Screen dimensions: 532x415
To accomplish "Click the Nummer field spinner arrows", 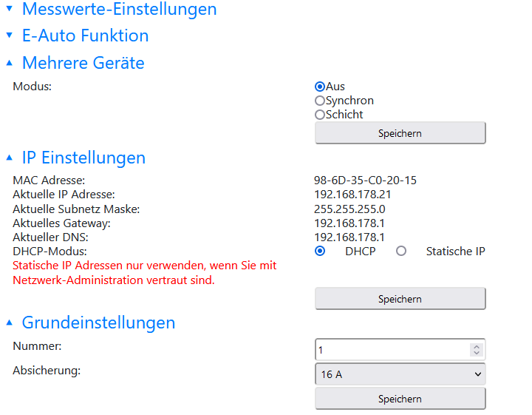I will pos(477,350).
